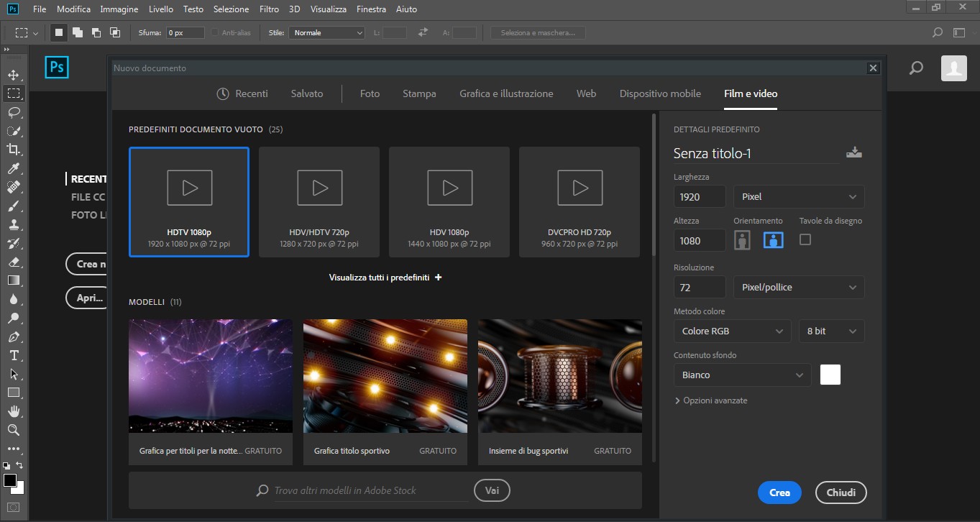Select the Eyedropper tool

point(14,168)
